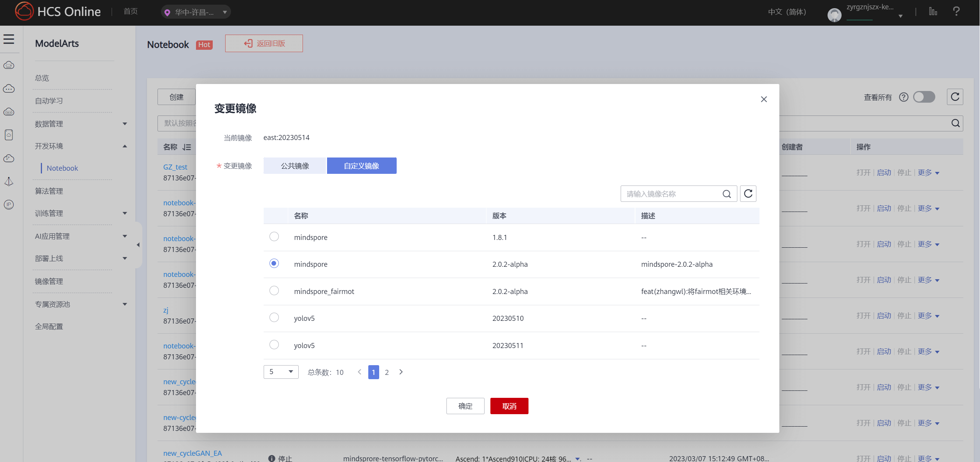
Task: Click the 确定 button
Action: 465,406
